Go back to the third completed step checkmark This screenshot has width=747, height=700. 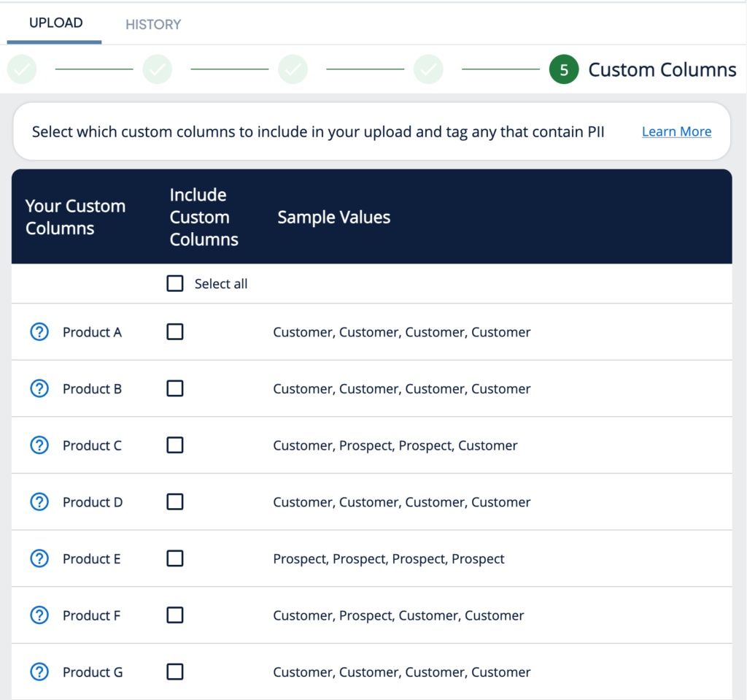pyautogui.click(x=293, y=69)
